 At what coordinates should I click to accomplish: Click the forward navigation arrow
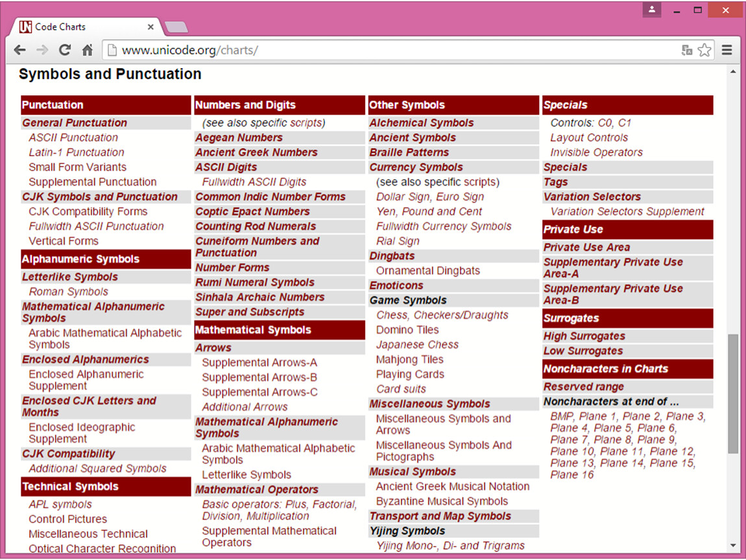(x=42, y=50)
